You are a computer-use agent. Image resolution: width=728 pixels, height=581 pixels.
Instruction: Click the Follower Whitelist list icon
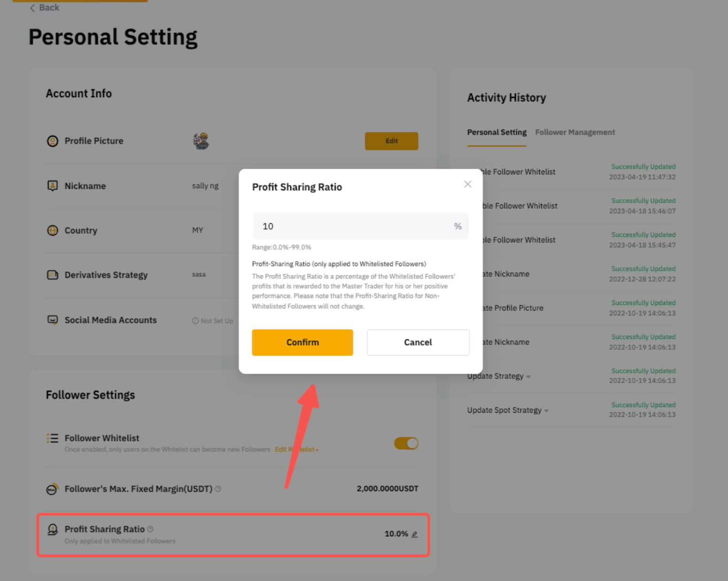(x=53, y=439)
